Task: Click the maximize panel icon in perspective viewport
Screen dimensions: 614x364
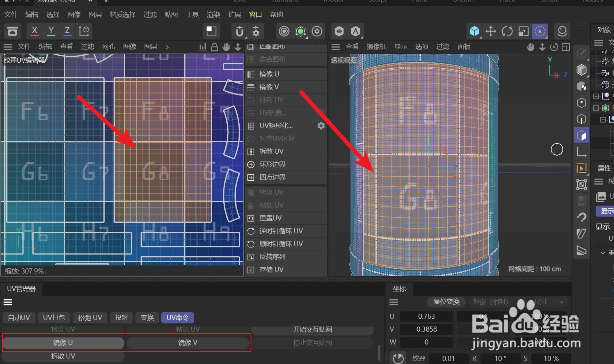Action: click(566, 47)
